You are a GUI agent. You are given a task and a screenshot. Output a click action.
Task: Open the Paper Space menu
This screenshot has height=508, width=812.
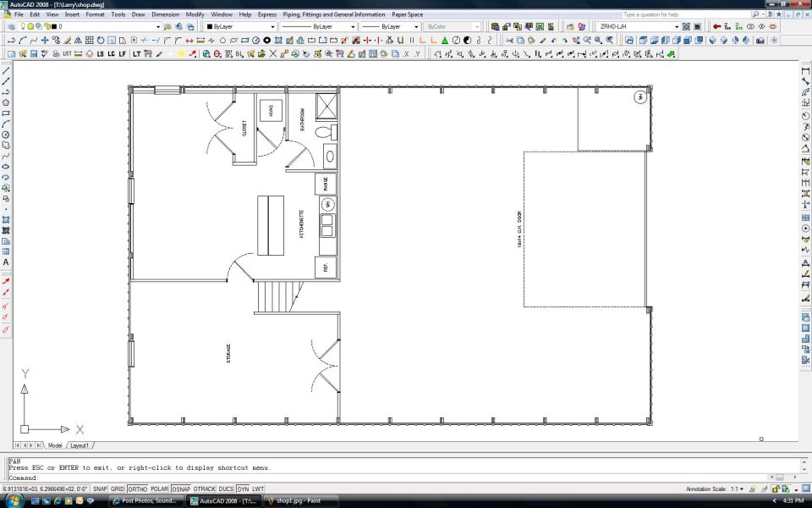coord(408,14)
